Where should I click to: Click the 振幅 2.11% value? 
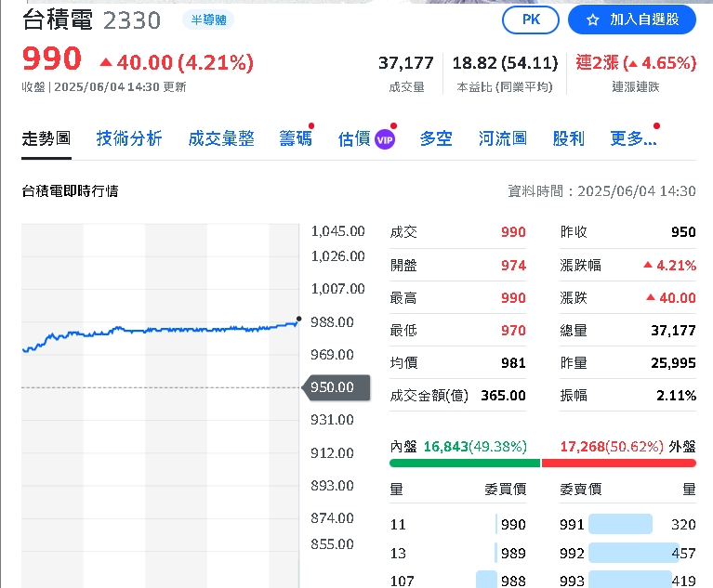point(676,396)
